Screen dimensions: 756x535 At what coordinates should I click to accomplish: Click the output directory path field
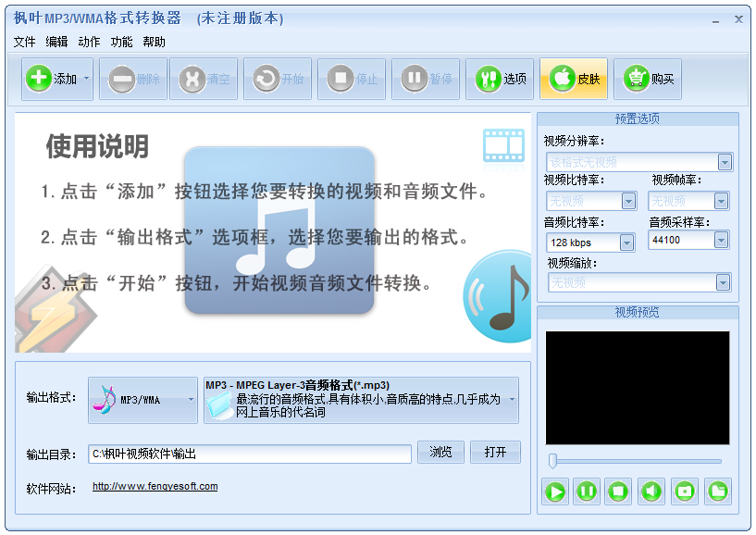250,454
